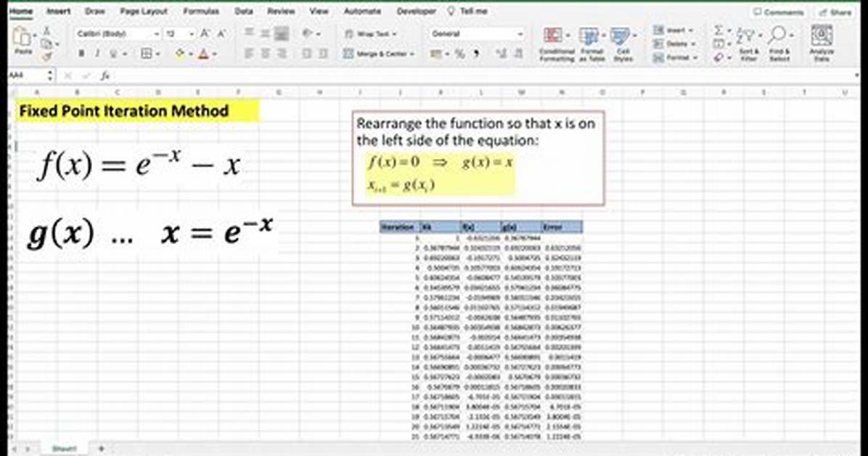Copy selection with the Copy icon

tap(46, 44)
